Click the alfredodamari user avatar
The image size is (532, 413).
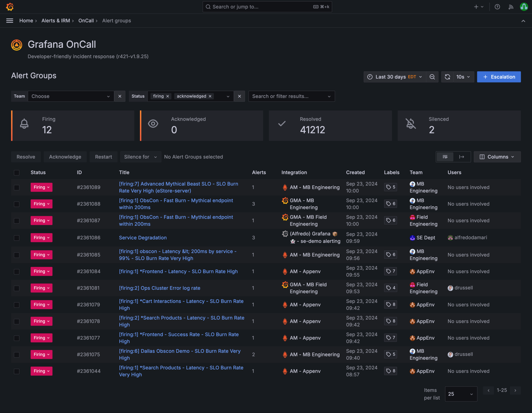(450, 238)
